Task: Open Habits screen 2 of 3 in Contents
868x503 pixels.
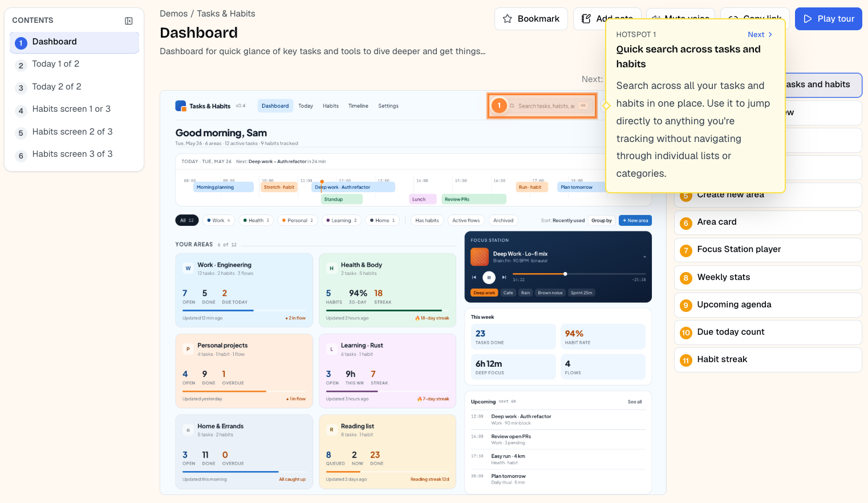Action: pyautogui.click(x=74, y=132)
